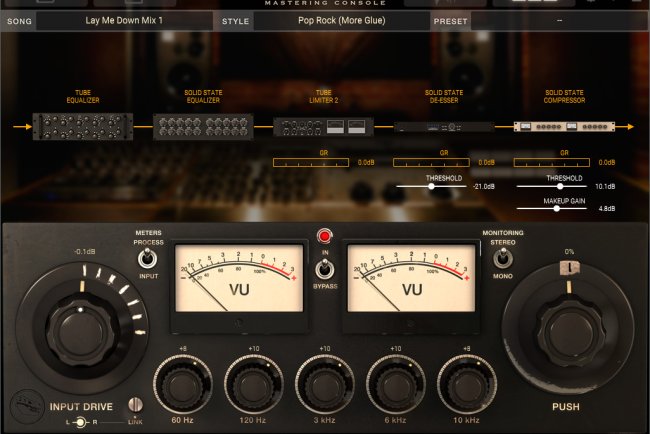650x434 pixels.
Task: Adjust the De-Esser Threshold slider
Action: click(432, 187)
